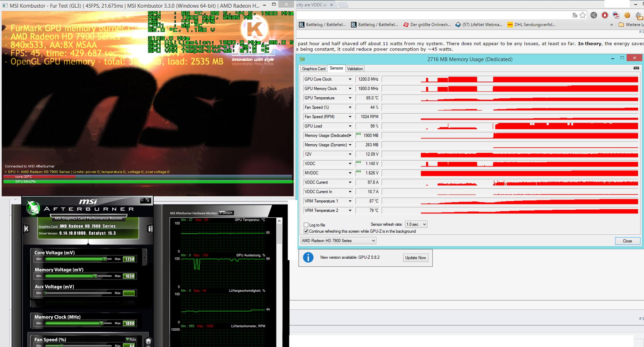This screenshot has height=347, width=644.
Task: Open Kombustor via the Afterburner K button
Action: click(x=26, y=229)
